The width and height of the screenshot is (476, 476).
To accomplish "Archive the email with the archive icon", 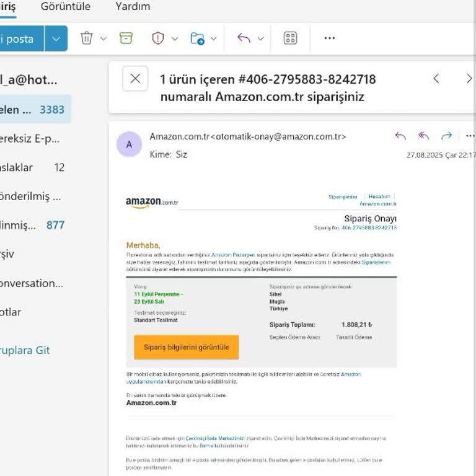I will coord(126,38).
